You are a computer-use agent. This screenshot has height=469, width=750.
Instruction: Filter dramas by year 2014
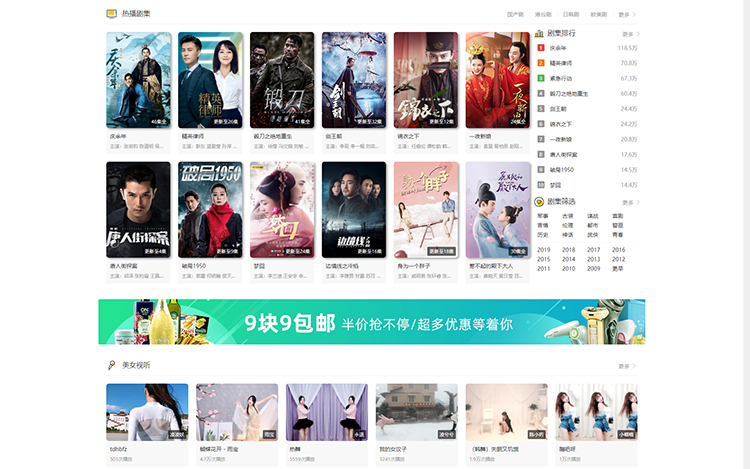(x=568, y=259)
